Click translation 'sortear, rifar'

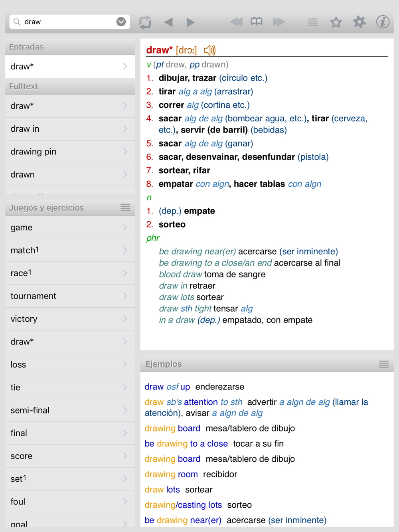(184, 170)
